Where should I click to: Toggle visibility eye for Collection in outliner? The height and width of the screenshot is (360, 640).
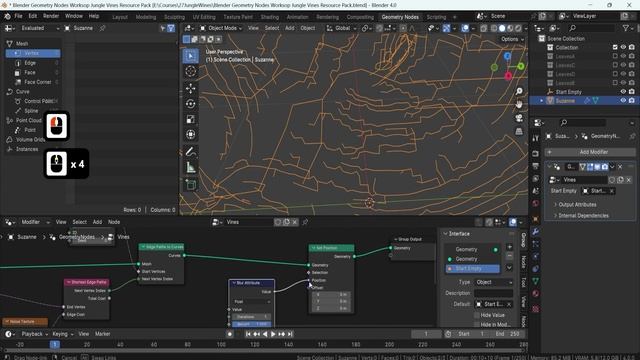pyautogui.click(x=623, y=47)
